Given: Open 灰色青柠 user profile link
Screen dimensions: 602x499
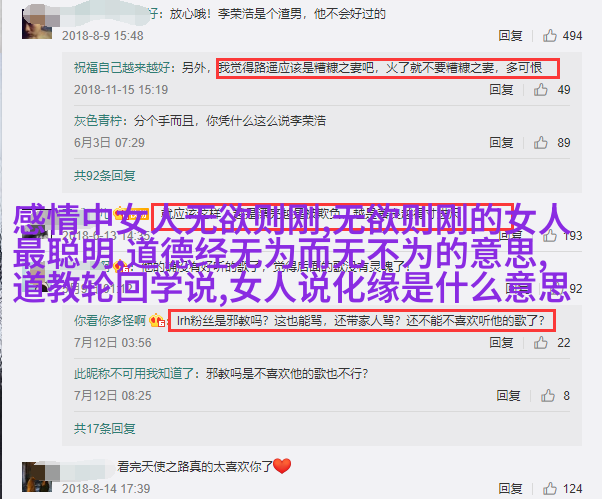Looking at the screenshot, I should click(x=98, y=121).
